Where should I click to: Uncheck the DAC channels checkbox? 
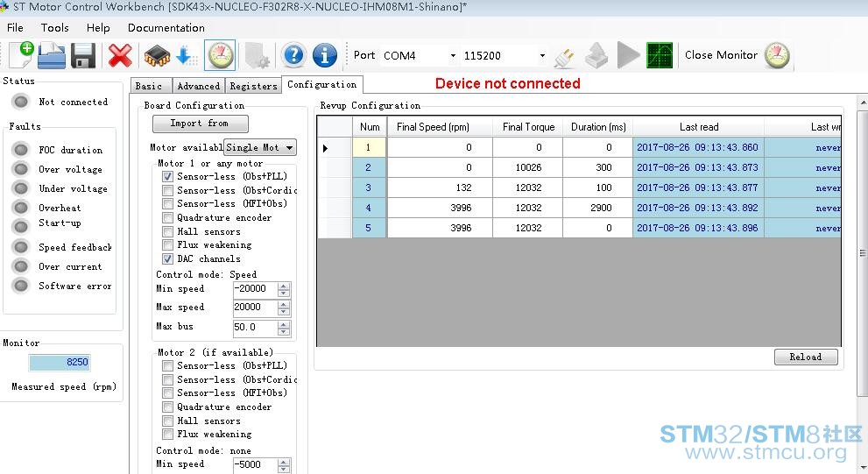[168, 258]
